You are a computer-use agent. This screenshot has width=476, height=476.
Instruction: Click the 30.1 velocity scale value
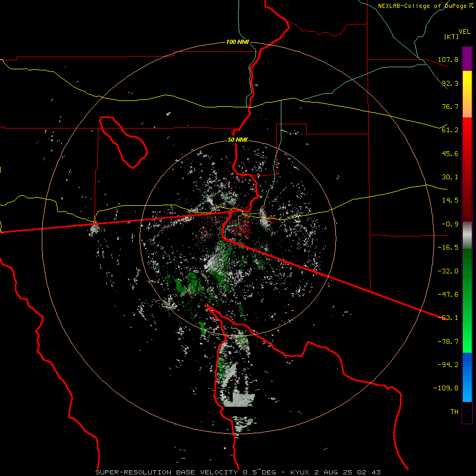click(x=450, y=177)
